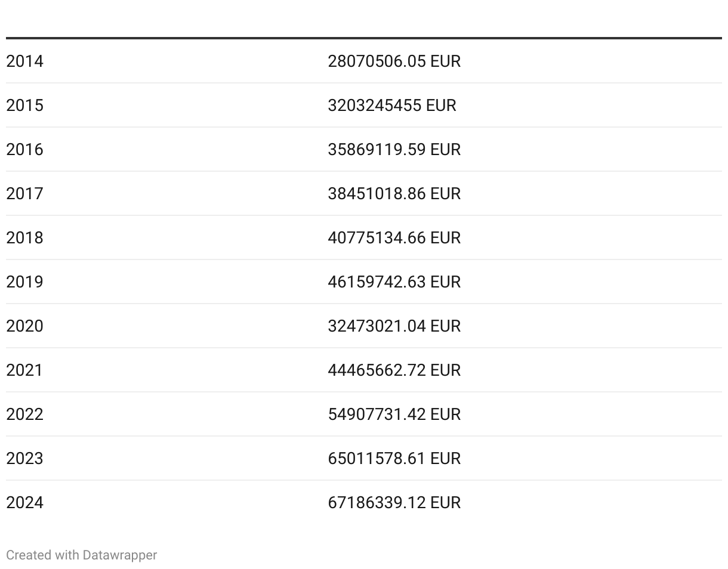Select the 2017 year cell
The width and height of the screenshot is (728, 569).
[x=25, y=194]
